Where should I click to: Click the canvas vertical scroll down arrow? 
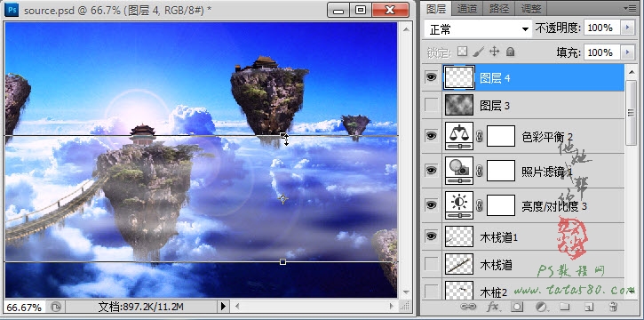(x=406, y=292)
